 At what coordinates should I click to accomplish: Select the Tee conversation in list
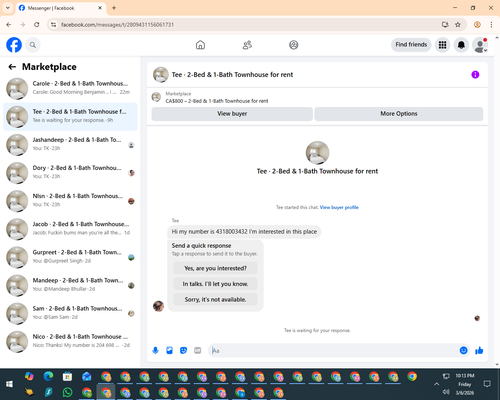click(70, 117)
